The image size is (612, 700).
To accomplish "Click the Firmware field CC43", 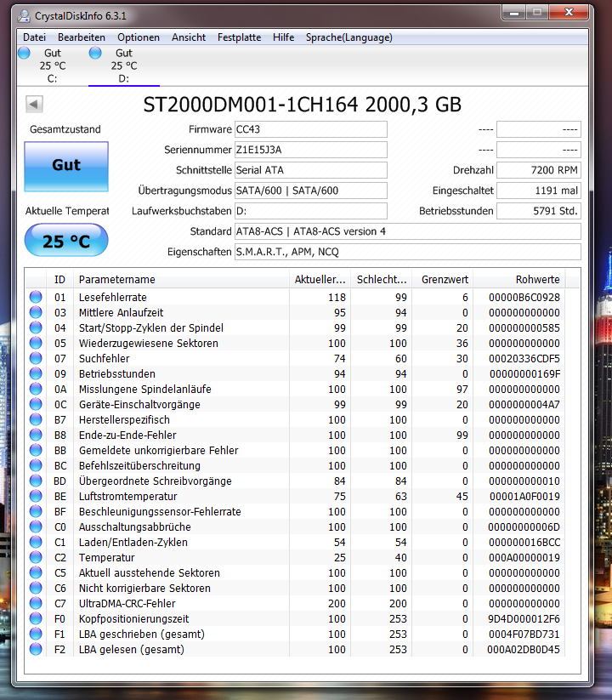I will tap(311, 129).
